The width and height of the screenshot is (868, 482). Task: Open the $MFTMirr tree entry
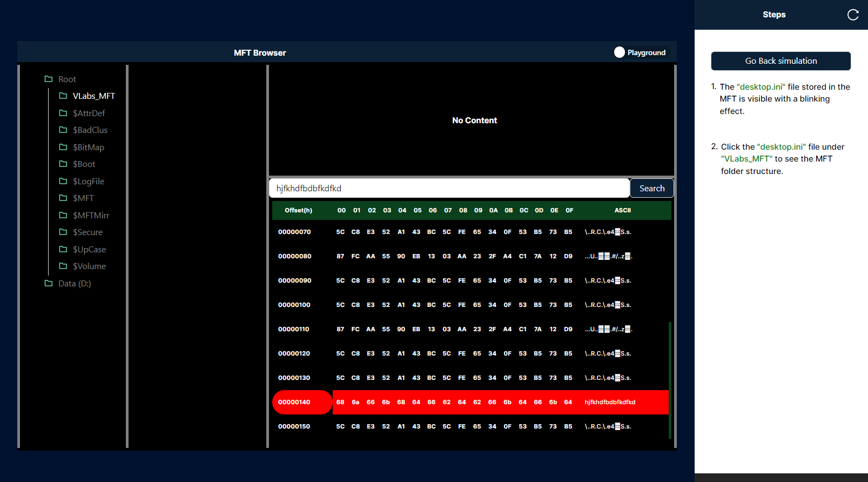pyautogui.click(x=91, y=216)
